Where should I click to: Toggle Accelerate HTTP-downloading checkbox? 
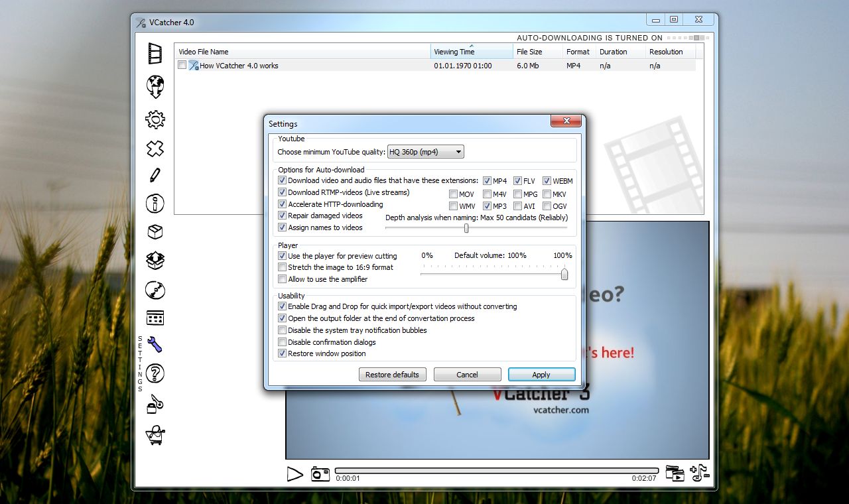click(283, 204)
